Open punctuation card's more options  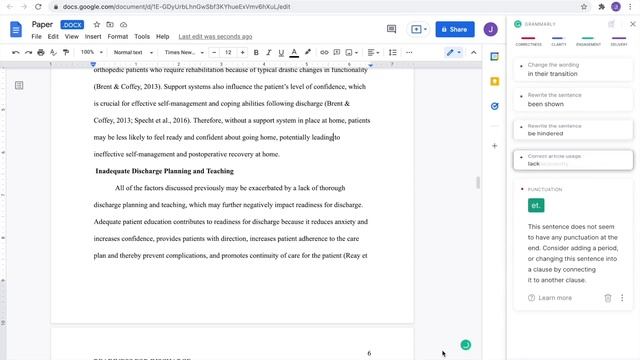tap(622, 298)
